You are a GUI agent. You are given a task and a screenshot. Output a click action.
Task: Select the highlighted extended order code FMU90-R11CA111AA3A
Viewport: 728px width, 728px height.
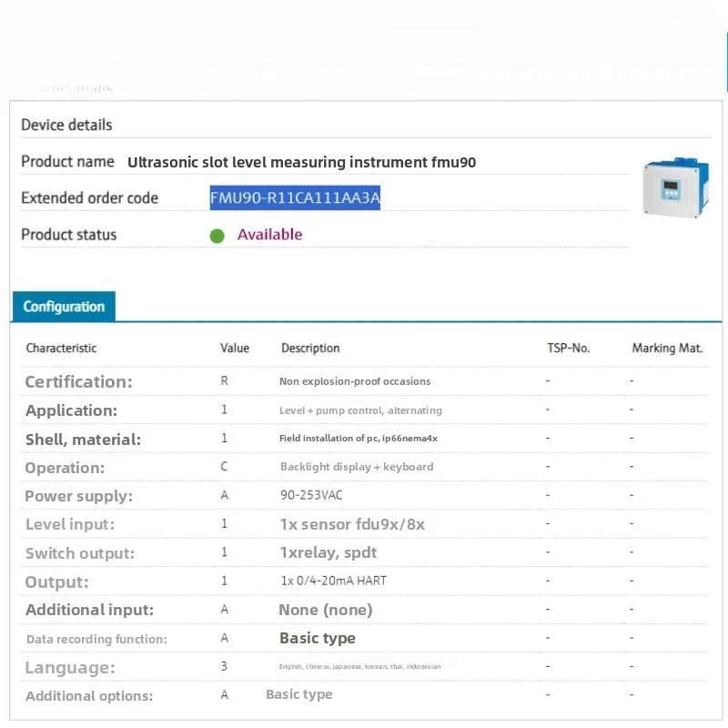tap(295, 197)
